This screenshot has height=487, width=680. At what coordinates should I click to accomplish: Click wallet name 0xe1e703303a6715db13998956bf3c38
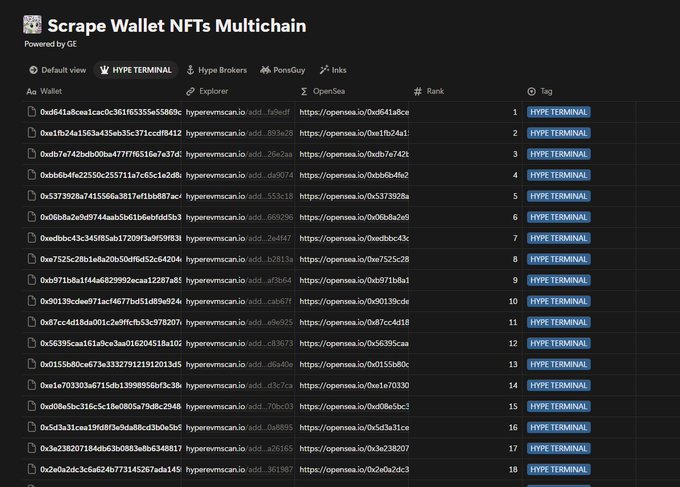pyautogui.click(x=111, y=386)
